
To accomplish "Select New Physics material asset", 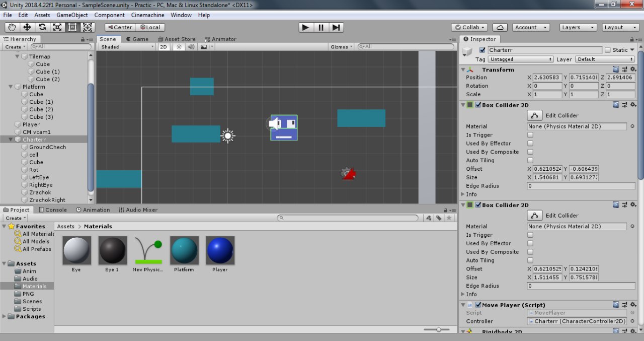I will coord(148,250).
